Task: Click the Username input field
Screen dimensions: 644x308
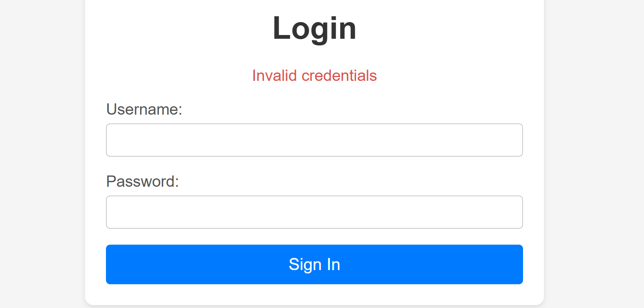Action: tap(314, 140)
